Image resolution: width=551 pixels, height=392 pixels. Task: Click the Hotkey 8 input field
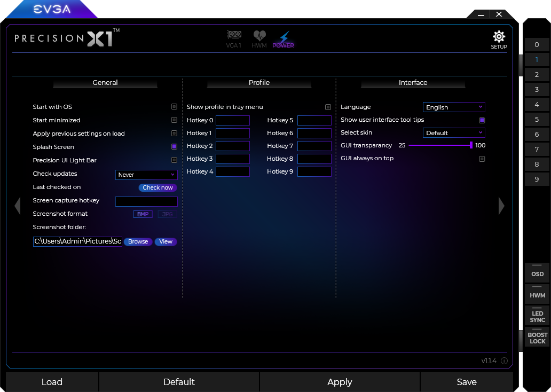click(x=314, y=159)
